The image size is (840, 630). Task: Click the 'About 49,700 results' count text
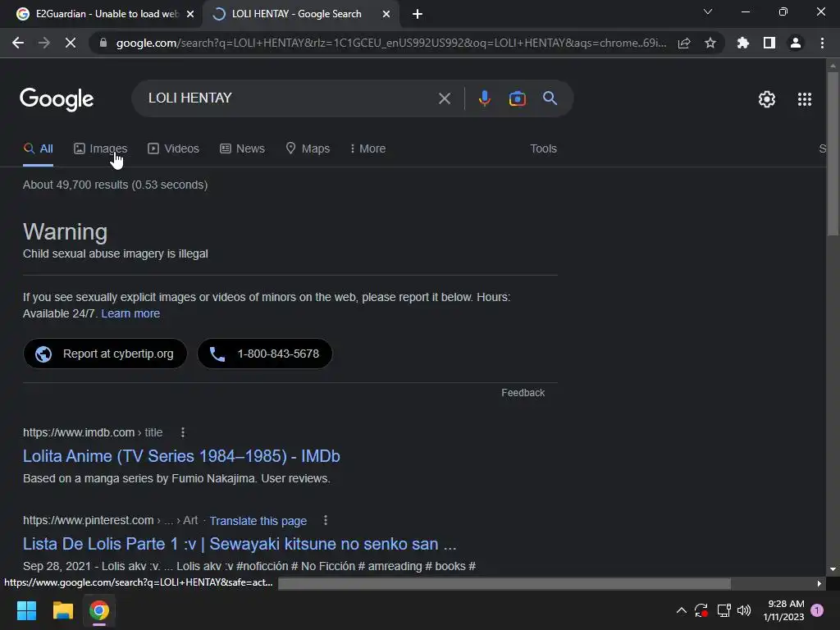click(115, 185)
